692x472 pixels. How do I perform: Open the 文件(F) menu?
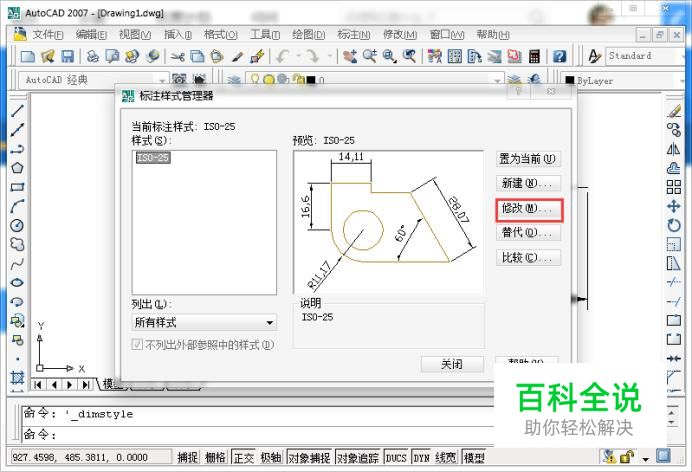click(x=48, y=34)
